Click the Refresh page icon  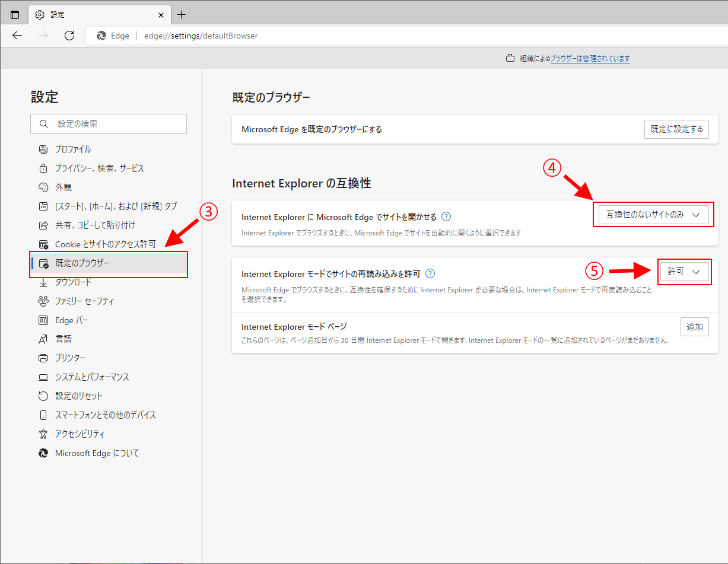click(69, 36)
